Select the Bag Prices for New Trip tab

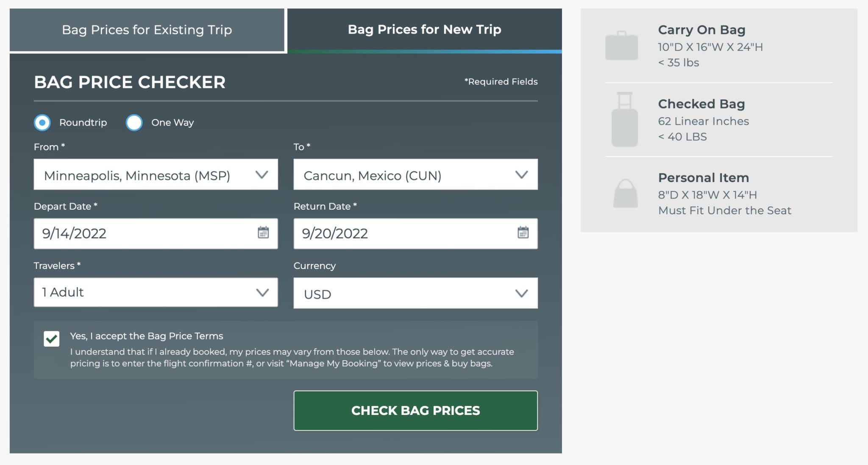(424, 30)
